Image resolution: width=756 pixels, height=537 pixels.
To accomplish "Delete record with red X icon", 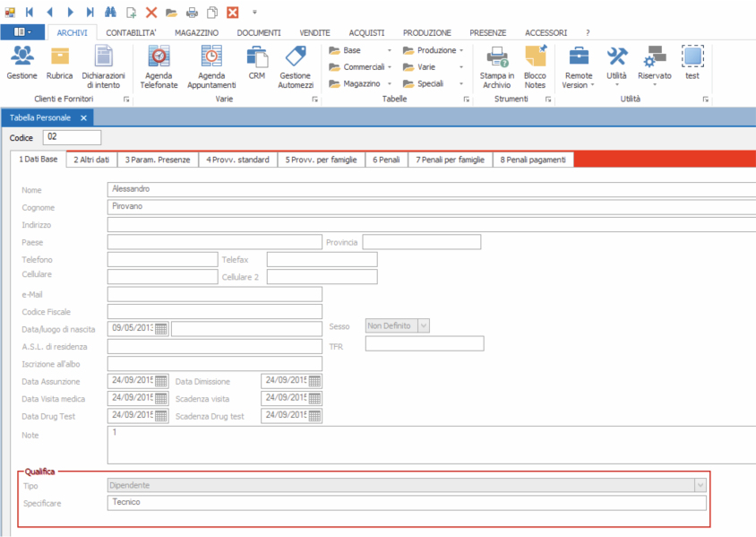I will point(151,12).
